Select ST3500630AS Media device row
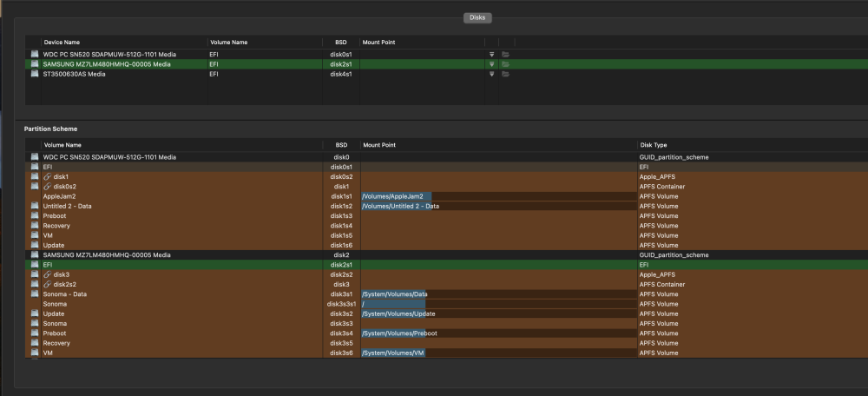The width and height of the screenshot is (868, 396). (446, 74)
